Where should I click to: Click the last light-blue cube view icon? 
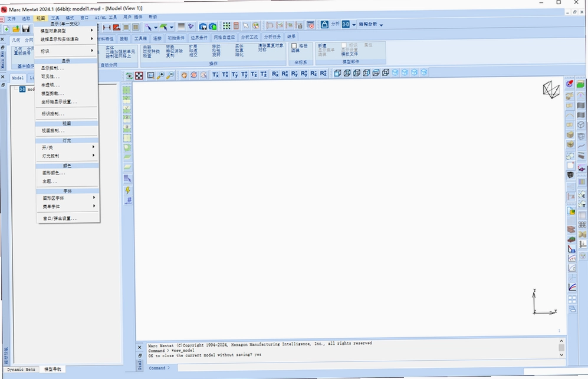(424, 72)
